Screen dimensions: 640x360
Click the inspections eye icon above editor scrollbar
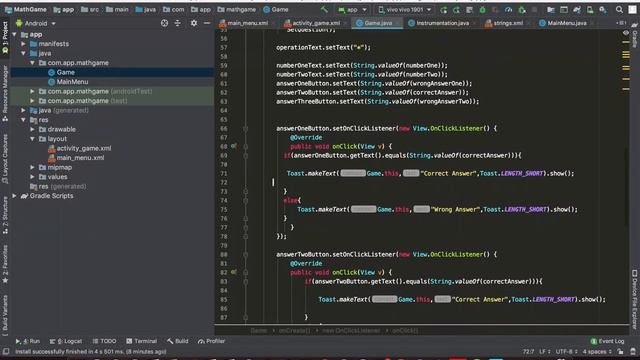click(x=626, y=33)
